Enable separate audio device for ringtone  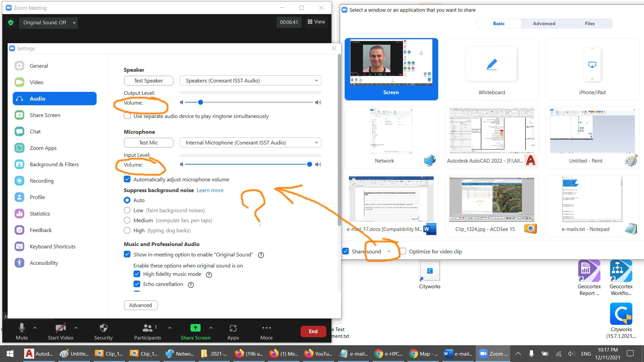click(x=127, y=116)
